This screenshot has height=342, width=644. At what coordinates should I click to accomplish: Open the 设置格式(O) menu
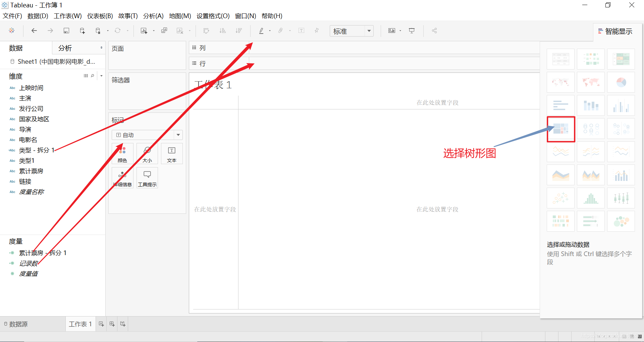click(213, 16)
